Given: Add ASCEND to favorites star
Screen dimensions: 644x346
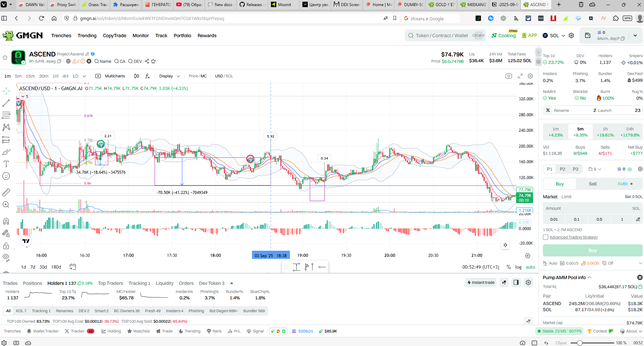Looking at the screenshot, I should coord(5,57).
